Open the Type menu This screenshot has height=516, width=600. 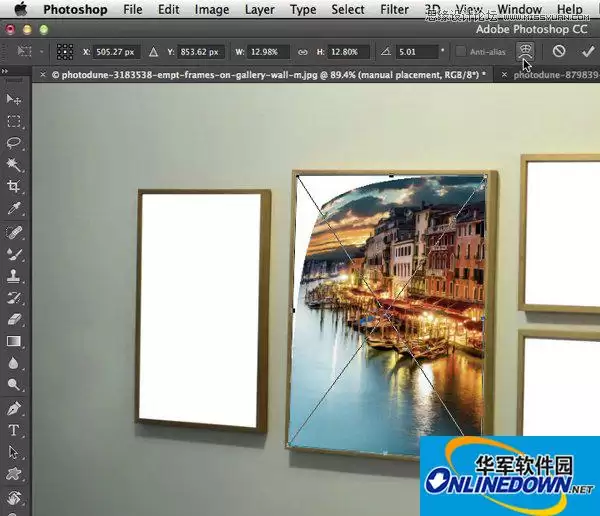303,10
